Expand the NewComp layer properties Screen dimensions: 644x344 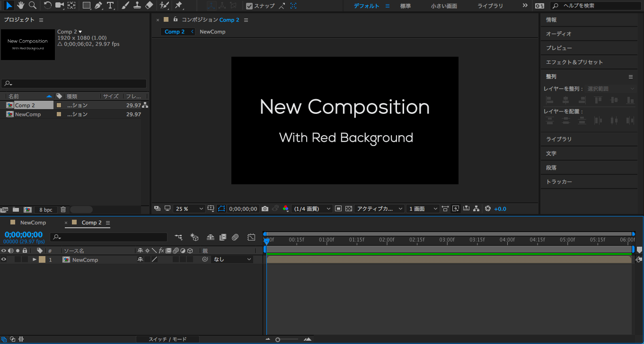point(35,259)
